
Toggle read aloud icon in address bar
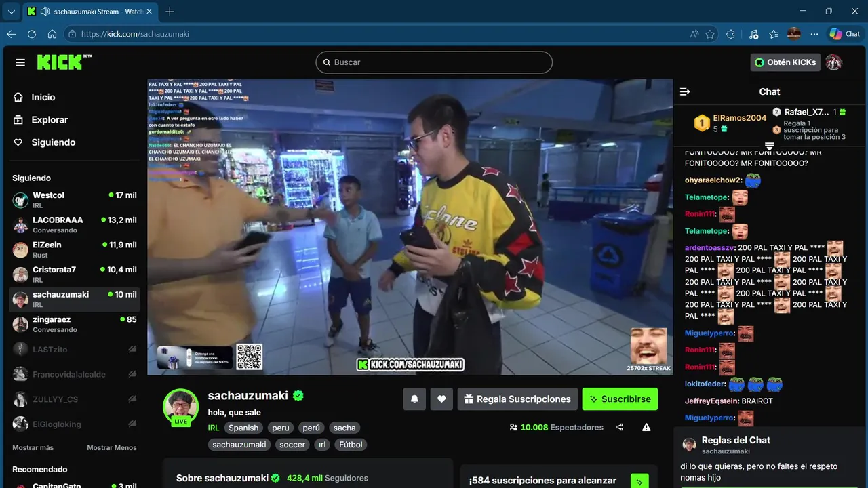(694, 34)
